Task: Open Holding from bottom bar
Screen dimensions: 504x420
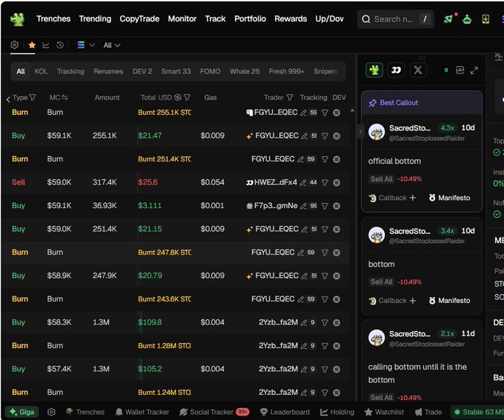Action: click(x=337, y=412)
